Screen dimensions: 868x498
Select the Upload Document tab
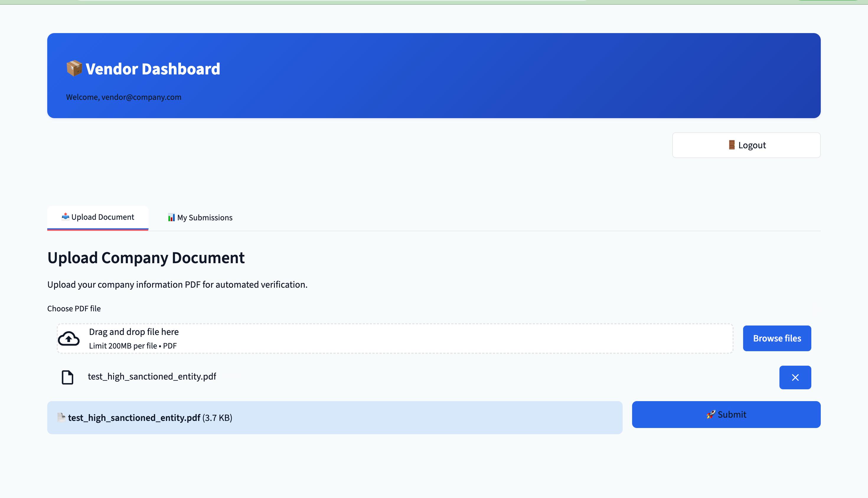98,217
